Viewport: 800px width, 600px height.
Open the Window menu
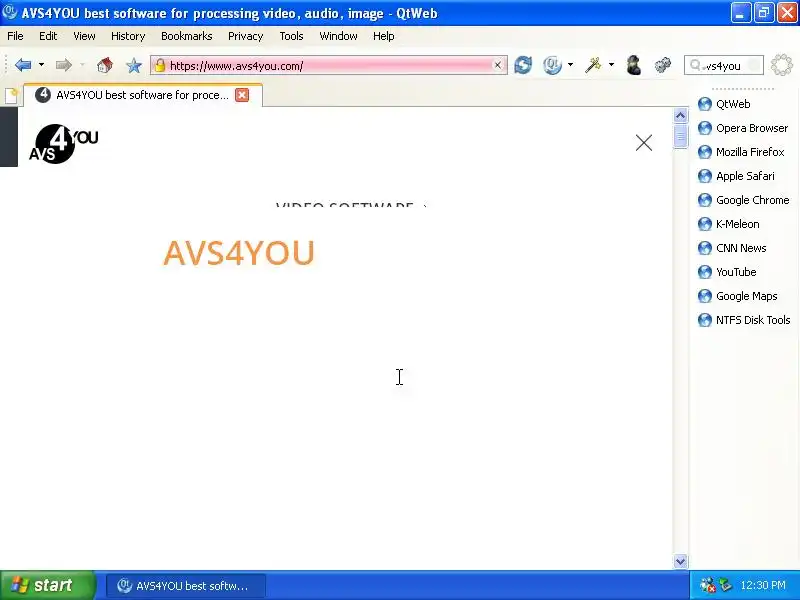338,36
